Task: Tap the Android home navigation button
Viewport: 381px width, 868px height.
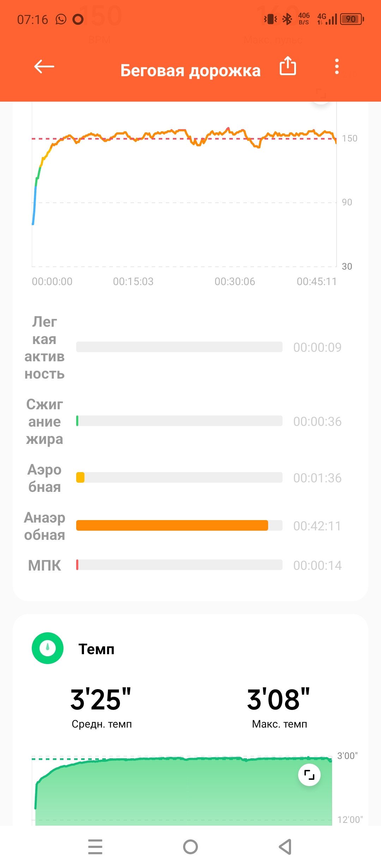Action: [190, 847]
